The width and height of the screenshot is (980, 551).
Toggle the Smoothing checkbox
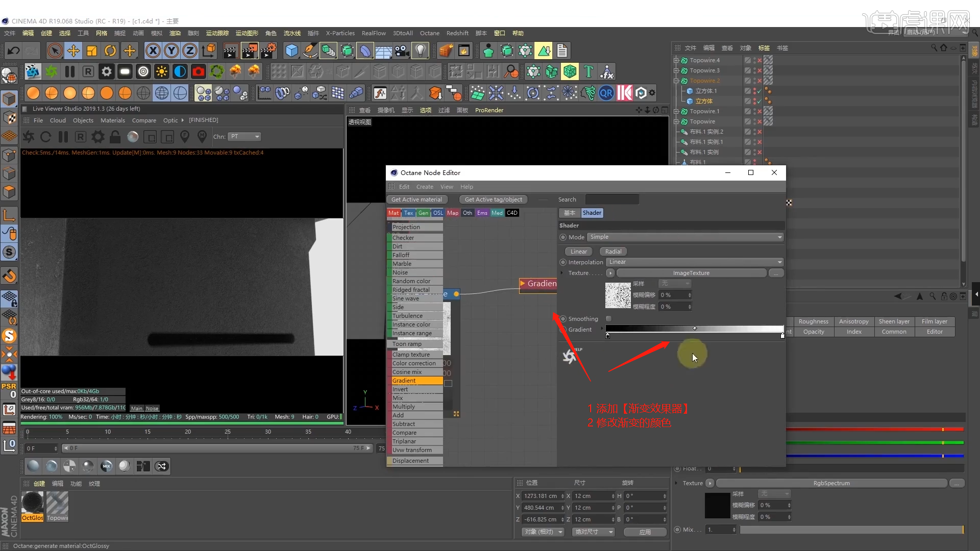608,319
